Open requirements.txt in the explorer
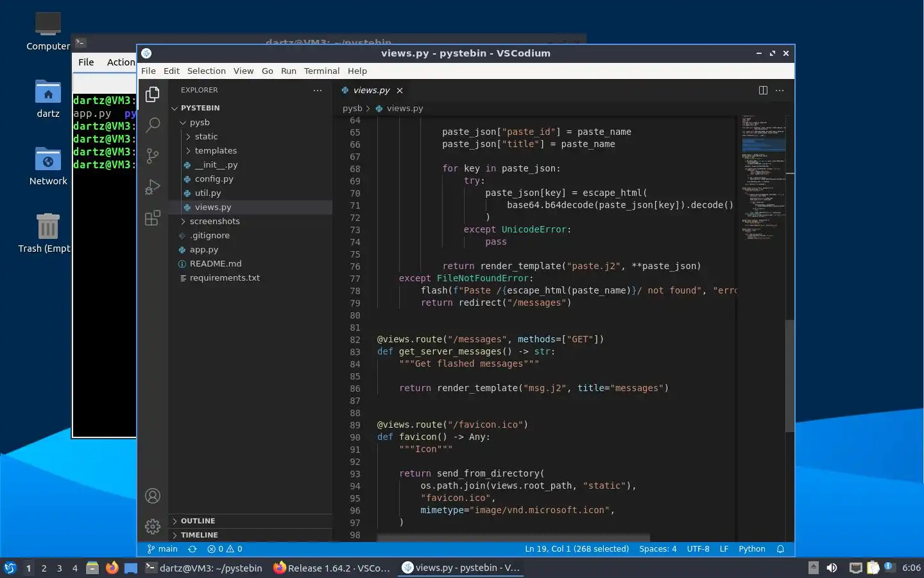 tap(250, 277)
